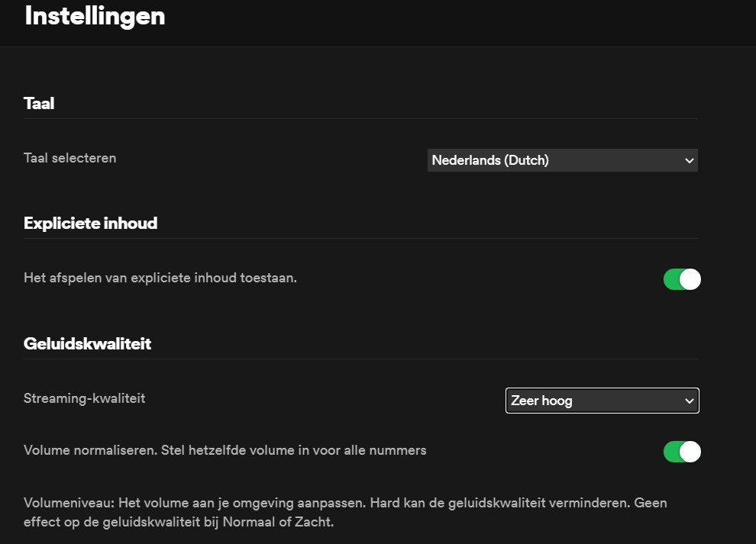Click the white knob of the volume normalize switch
The width and height of the screenshot is (756, 544).
(x=690, y=452)
